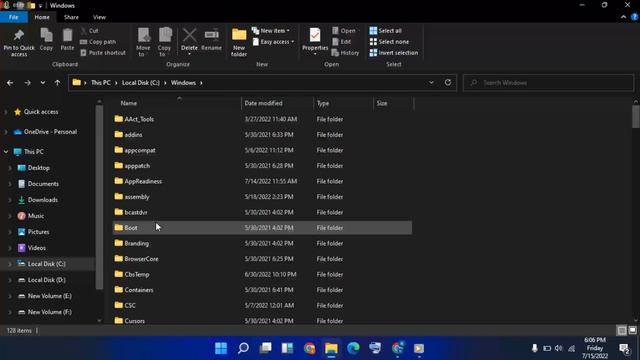Click the Open ribbon command
The height and width of the screenshot is (360, 640).
coord(344,31)
